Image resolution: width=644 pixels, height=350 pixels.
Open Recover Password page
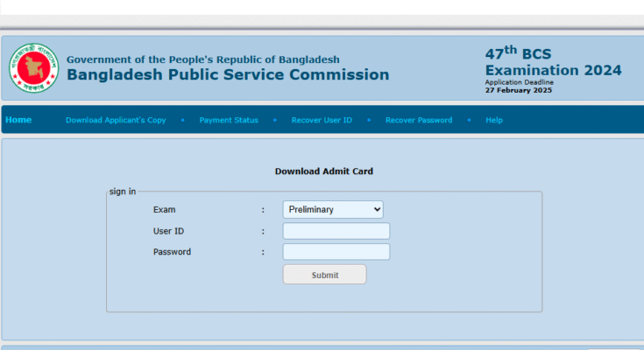click(x=419, y=120)
